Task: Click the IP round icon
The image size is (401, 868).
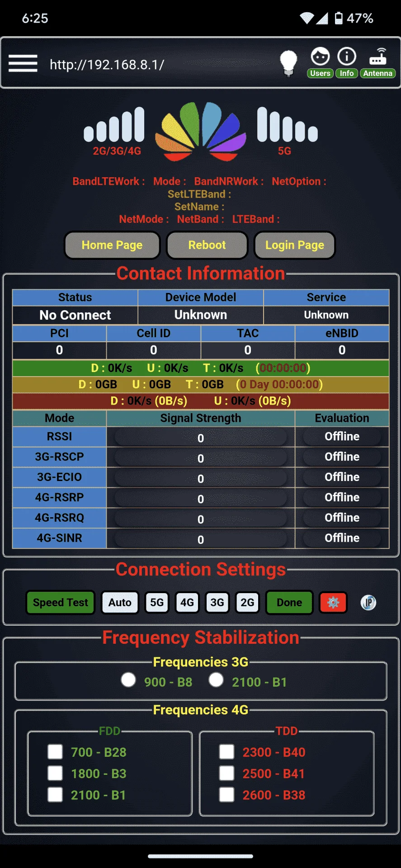Action: [x=368, y=603]
